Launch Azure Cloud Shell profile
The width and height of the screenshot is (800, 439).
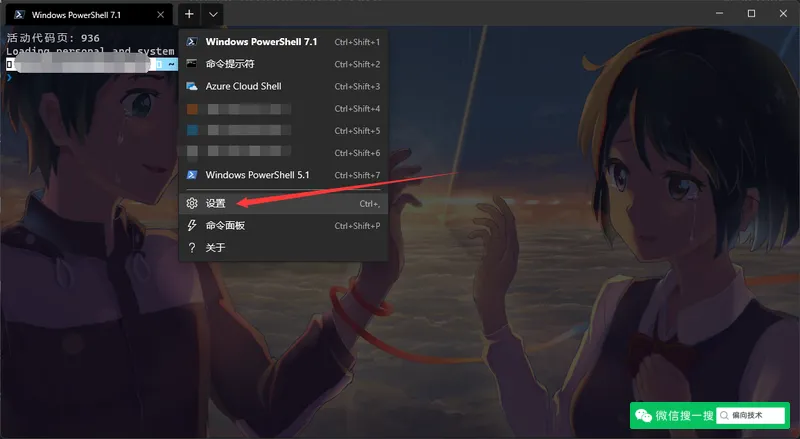(283, 86)
